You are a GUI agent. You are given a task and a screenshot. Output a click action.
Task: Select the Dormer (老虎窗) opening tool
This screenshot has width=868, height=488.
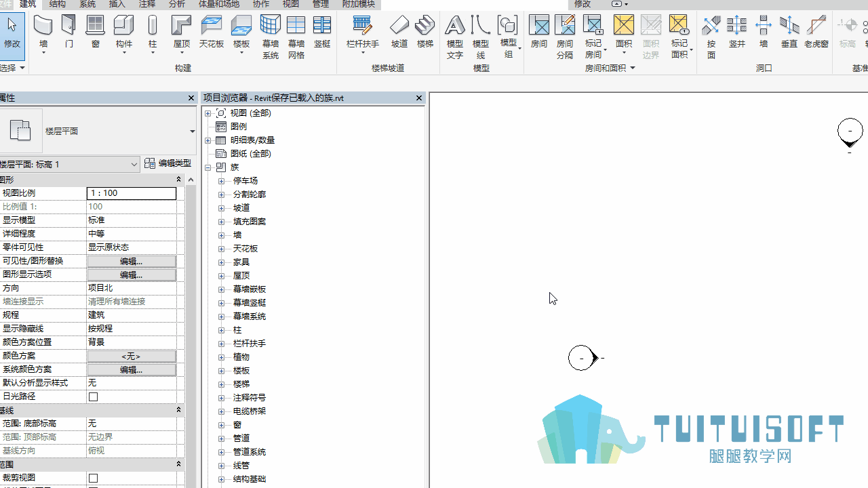816,33
